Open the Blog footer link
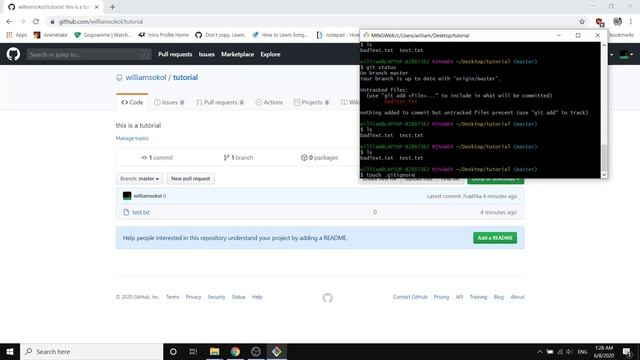Image resolution: width=640 pixels, height=360 pixels. pos(499,297)
